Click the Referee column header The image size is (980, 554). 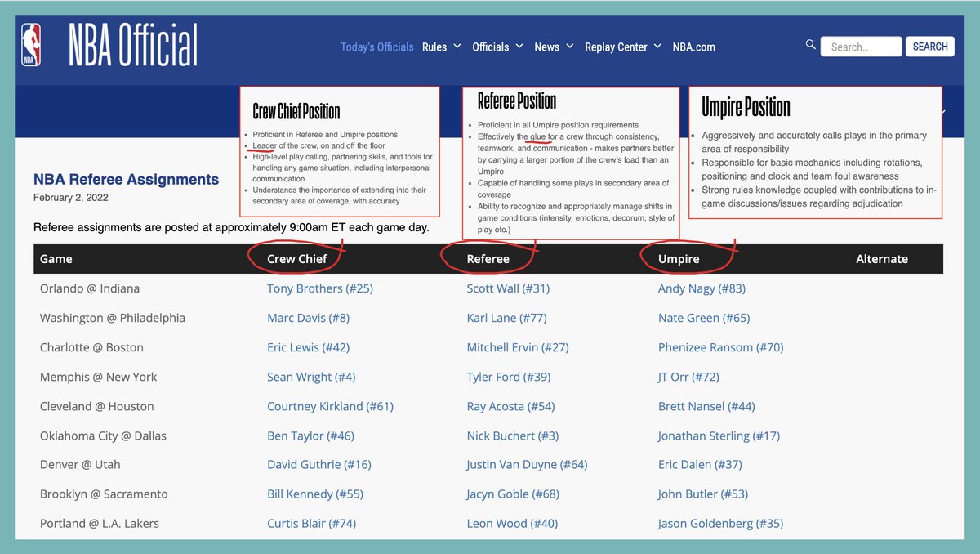(488, 258)
